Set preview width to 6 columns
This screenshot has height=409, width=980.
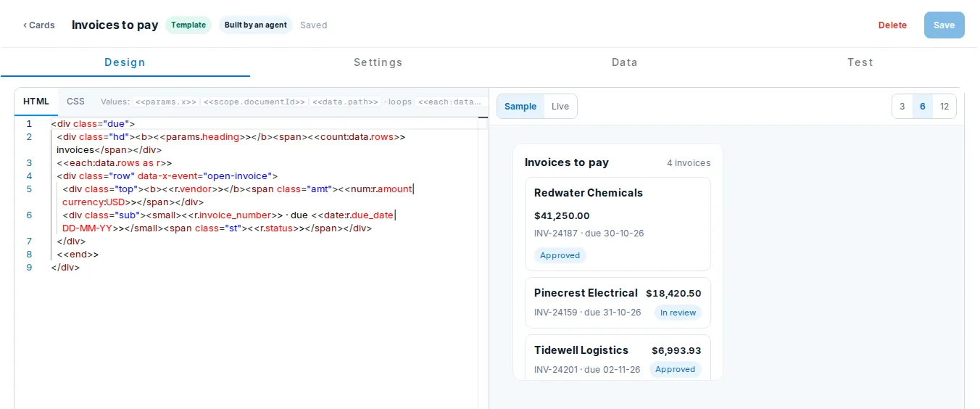tap(922, 107)
